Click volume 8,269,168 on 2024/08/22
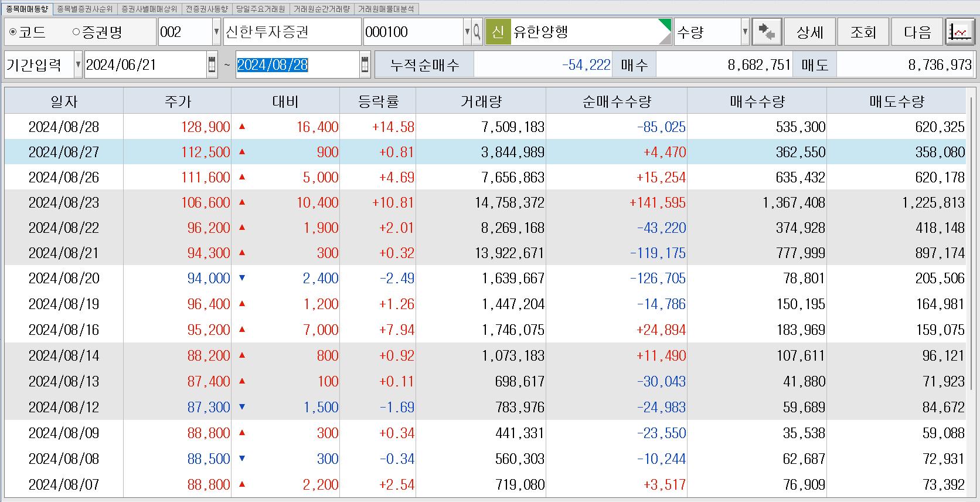The width and height of the screenshot is (980, 502). coord(513,228)
